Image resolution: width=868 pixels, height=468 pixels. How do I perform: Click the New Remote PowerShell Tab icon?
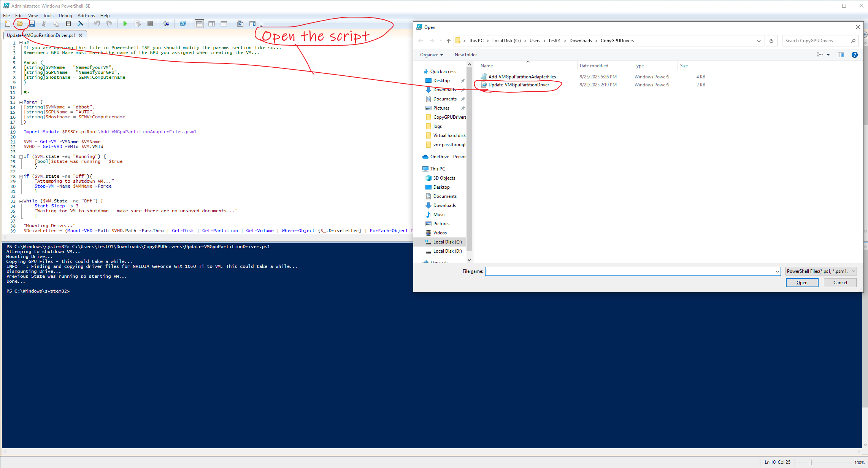pos(166,24)
